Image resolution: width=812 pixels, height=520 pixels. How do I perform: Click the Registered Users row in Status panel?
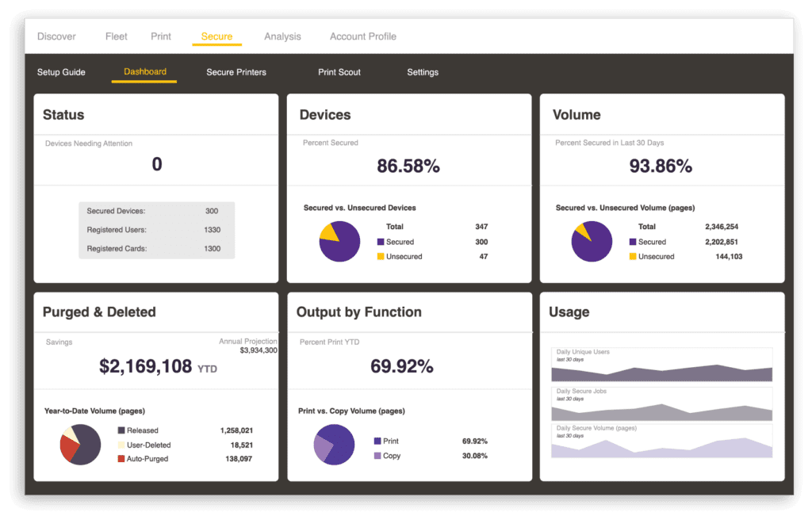[x=156, y=230]
